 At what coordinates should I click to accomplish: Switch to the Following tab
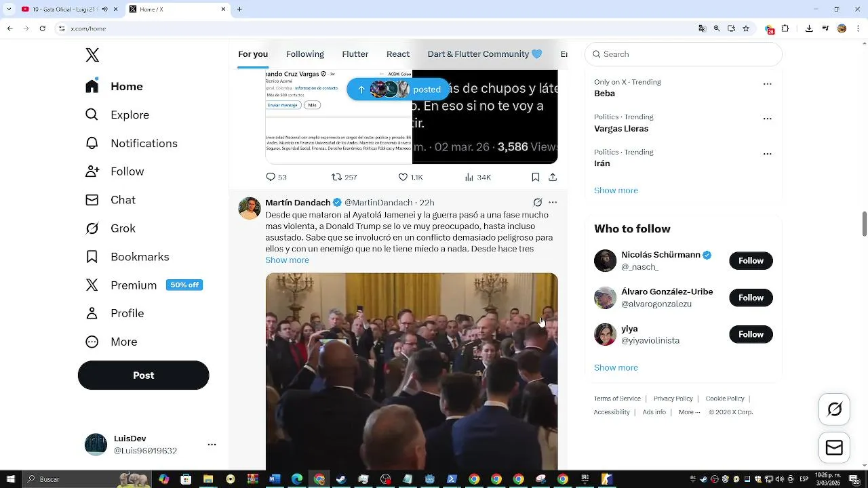tap(305, 54)
